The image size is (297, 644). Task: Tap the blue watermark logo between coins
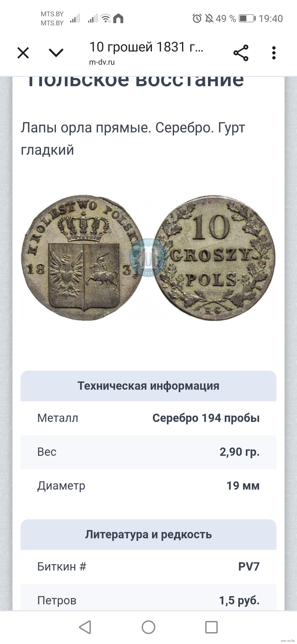148,258
